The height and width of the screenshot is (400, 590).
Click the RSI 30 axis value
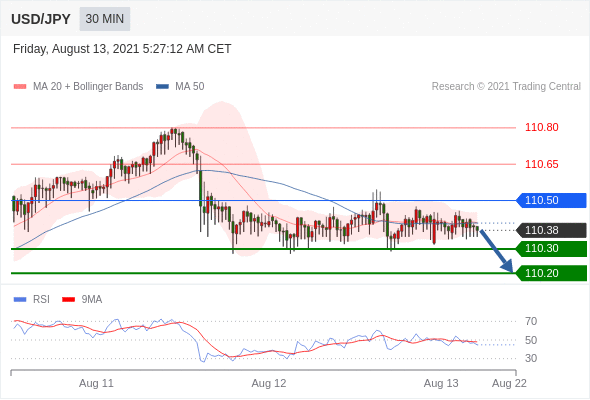pyautogui.click(x=531, y=358)
